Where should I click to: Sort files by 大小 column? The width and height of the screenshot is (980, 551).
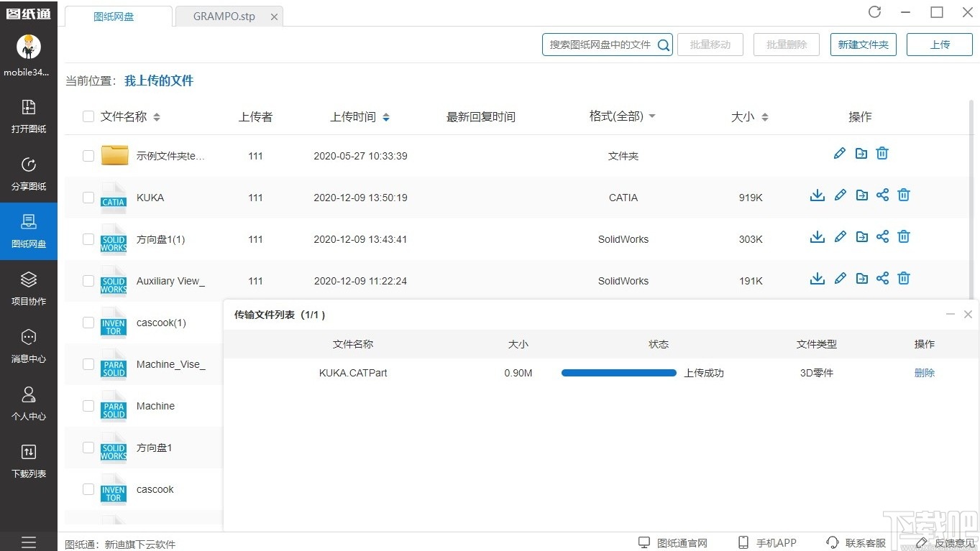(x=748, y=116)
